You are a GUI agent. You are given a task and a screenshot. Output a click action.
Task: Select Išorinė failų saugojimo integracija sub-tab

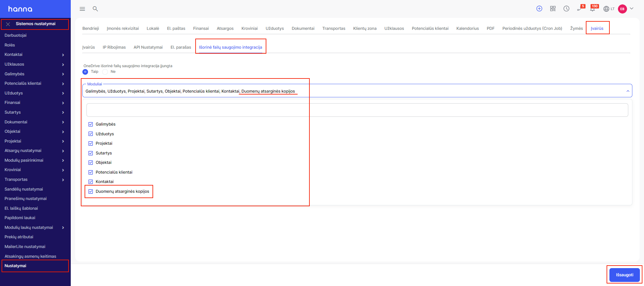click(x=230, y=47)
